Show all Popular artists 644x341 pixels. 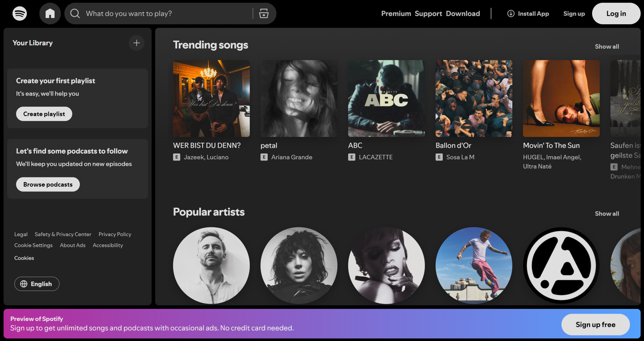click(607, 214)
